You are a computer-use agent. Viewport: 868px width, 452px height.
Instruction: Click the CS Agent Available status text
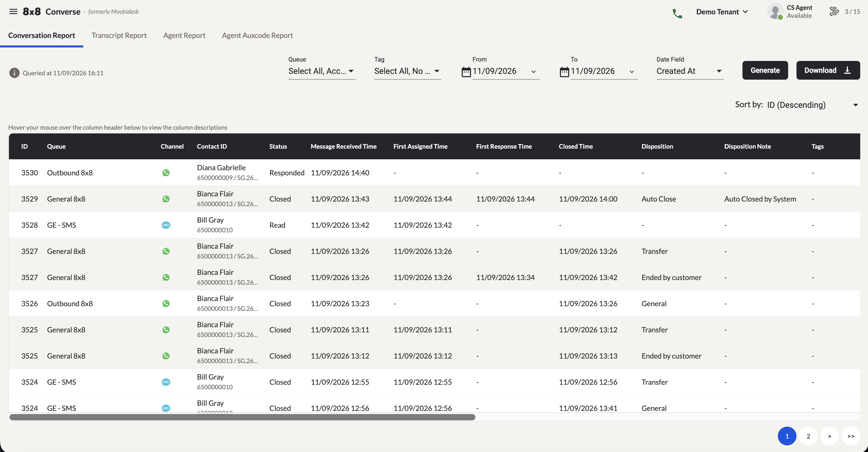[799, 12]
